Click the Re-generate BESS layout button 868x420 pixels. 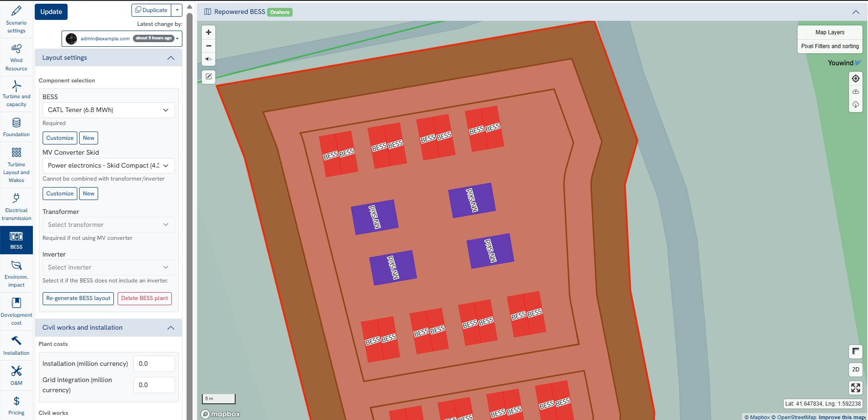point(78,299)
